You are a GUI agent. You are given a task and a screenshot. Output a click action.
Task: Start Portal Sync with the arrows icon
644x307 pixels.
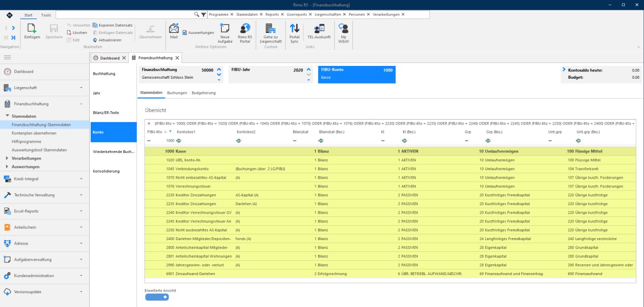(x=294, y=28)
